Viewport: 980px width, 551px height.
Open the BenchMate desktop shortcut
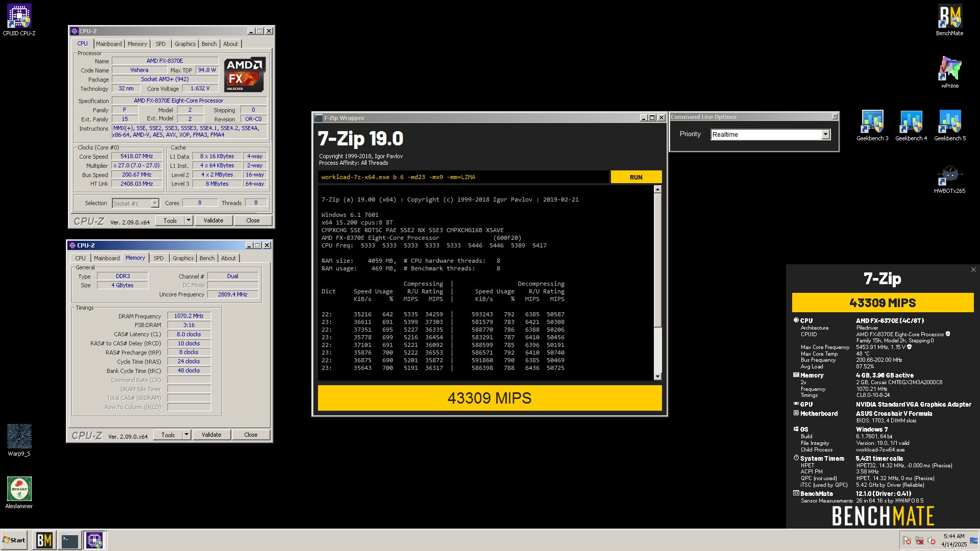point(949,20)
